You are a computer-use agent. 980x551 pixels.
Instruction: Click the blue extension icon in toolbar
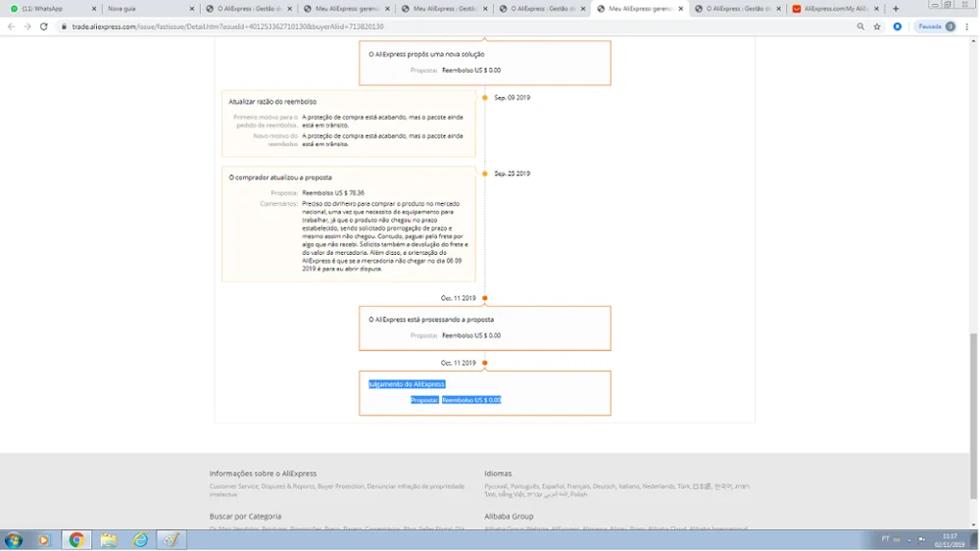pos(898,26)
